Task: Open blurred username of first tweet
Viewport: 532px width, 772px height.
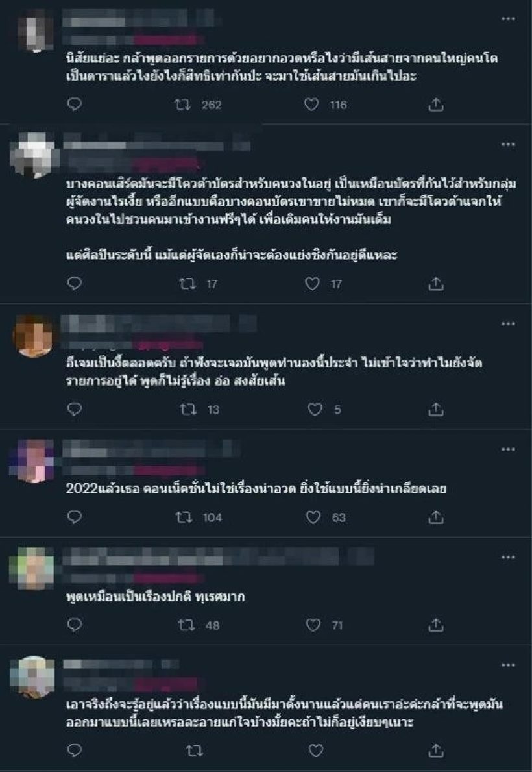Action: pyautogui.click(x=138, y=19)
